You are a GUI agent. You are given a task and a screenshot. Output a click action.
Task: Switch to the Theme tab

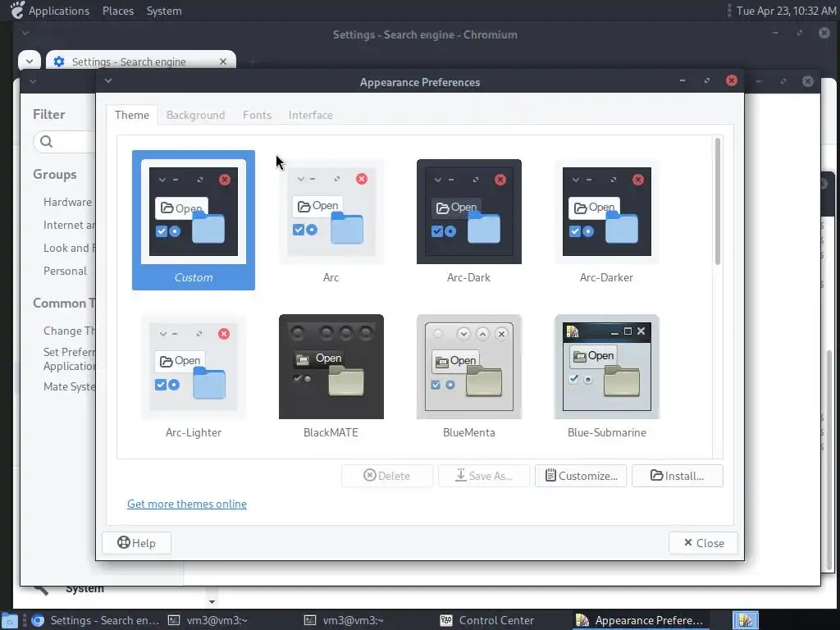(x=132, y=115)
